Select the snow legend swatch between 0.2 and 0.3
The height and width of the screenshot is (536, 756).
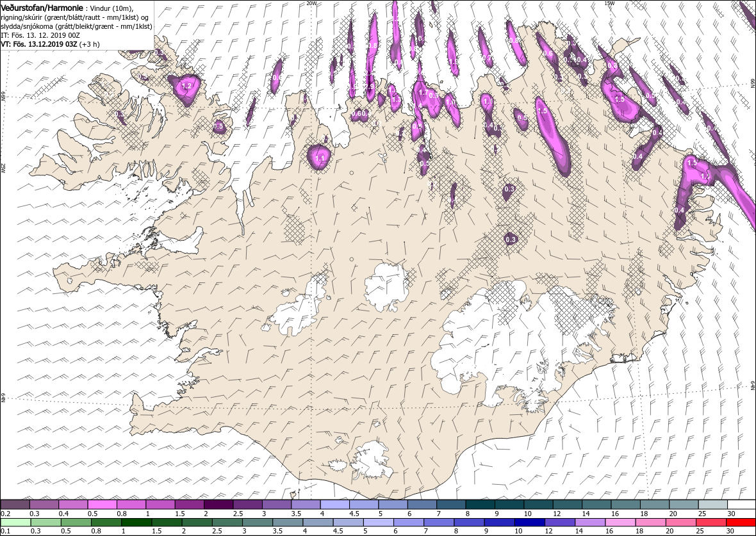pos(15,504)
